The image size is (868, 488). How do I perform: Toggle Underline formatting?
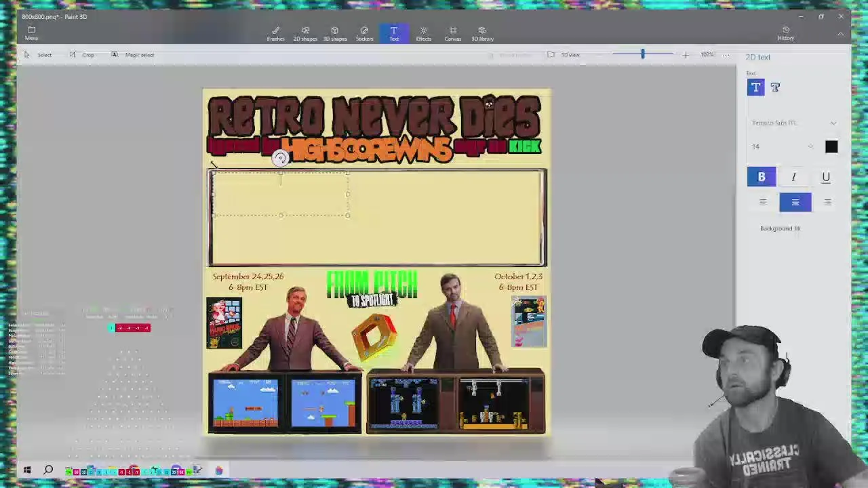click(x=826, y=177)
